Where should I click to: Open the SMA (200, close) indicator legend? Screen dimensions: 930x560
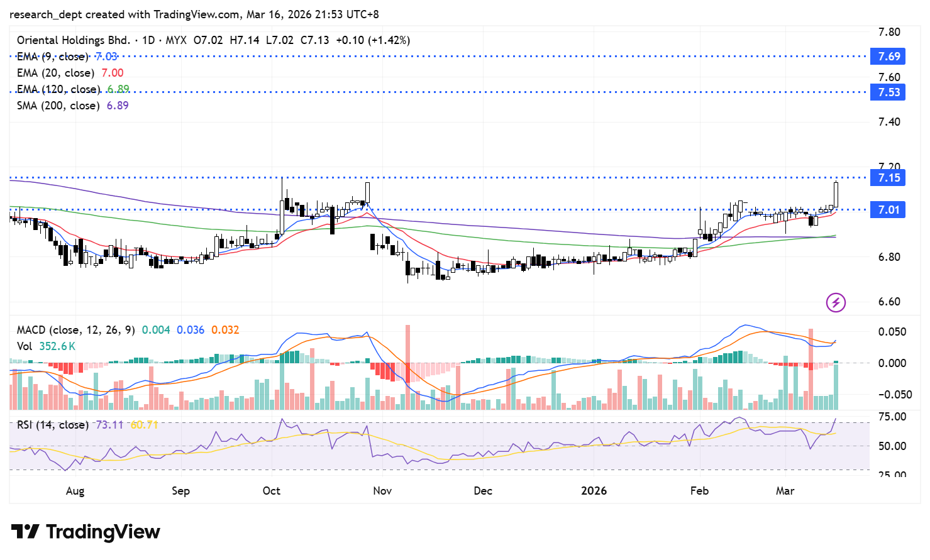point(58,106)
